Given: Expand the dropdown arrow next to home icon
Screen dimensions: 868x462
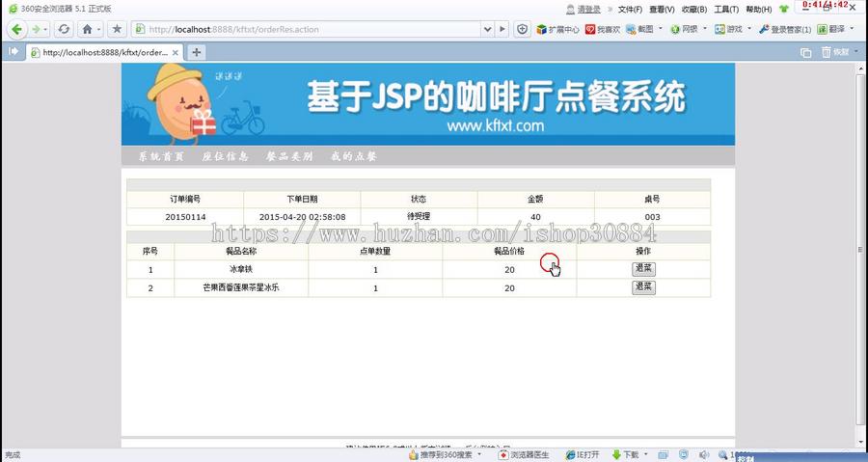Looking at the screenshot, I should point(98,29).
